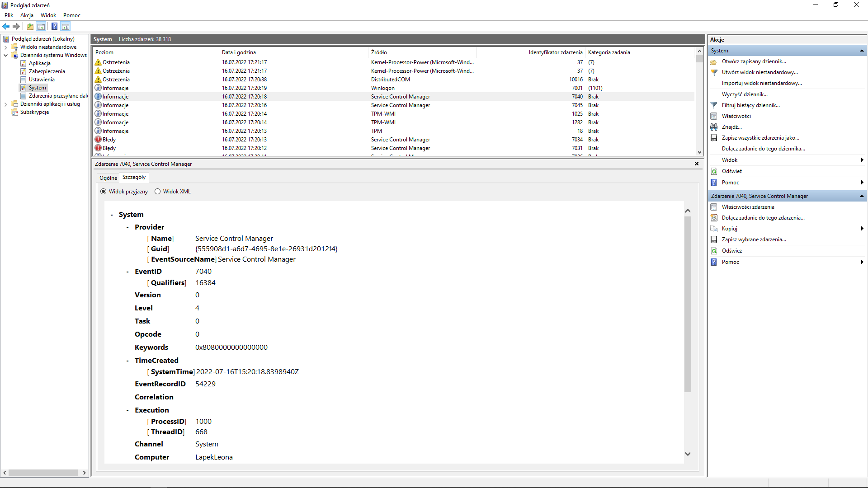This screenshot has height=488, width=868.
Task: Click the Otwórz zapisany dziennik icon
Action: tap(714, 61)
